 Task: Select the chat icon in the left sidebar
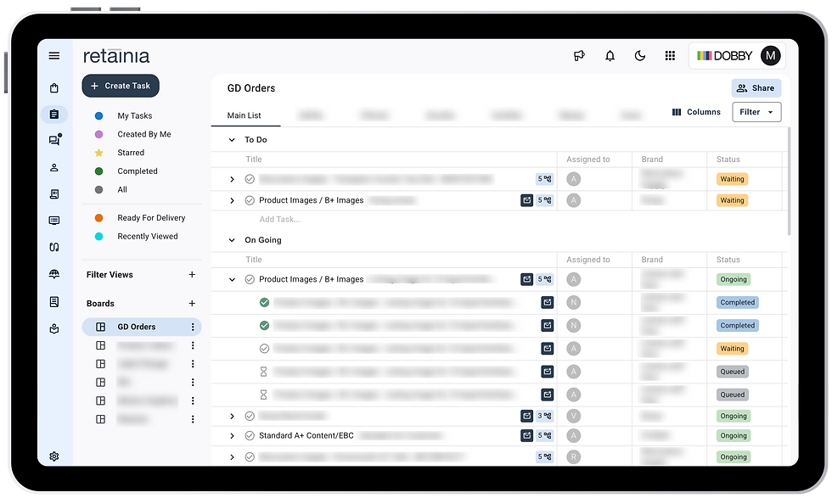53,140
